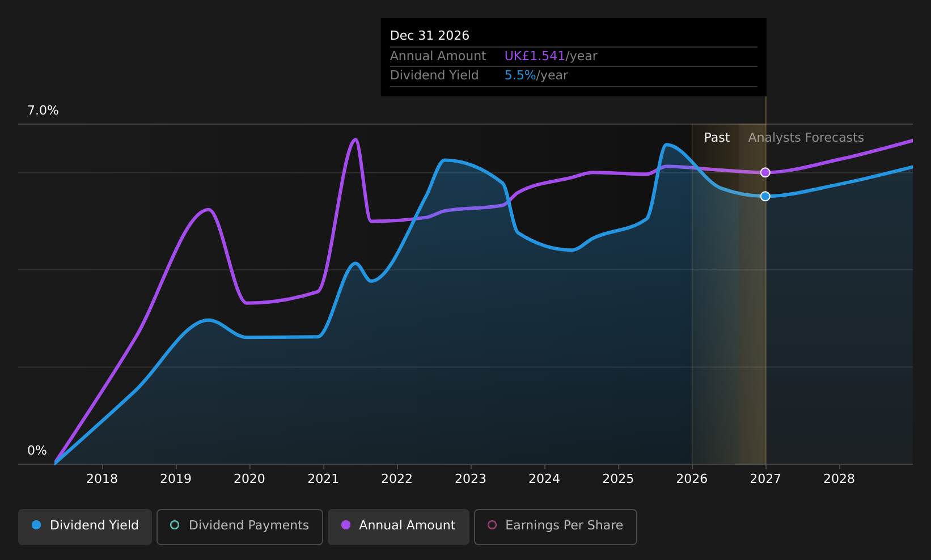Click the Annual Amount tooltip label
931x560 pixels.
tap(438, 56)
